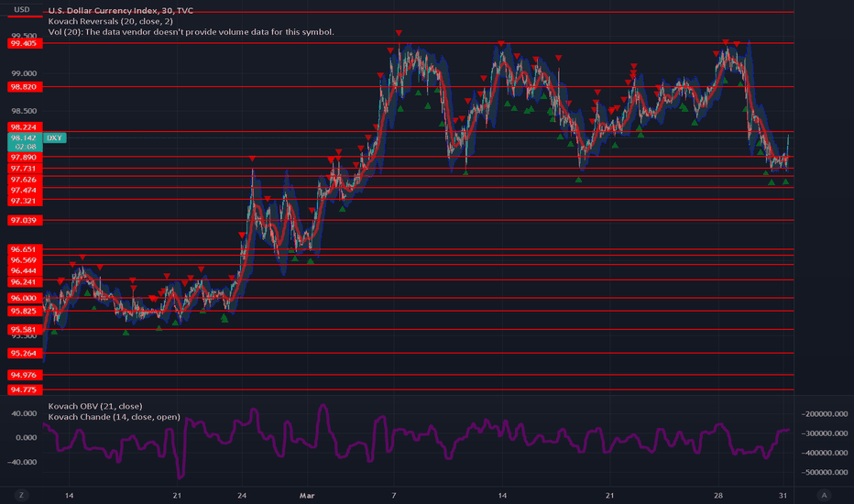Click the 99.000 price axis tick

tap(24, 73)
